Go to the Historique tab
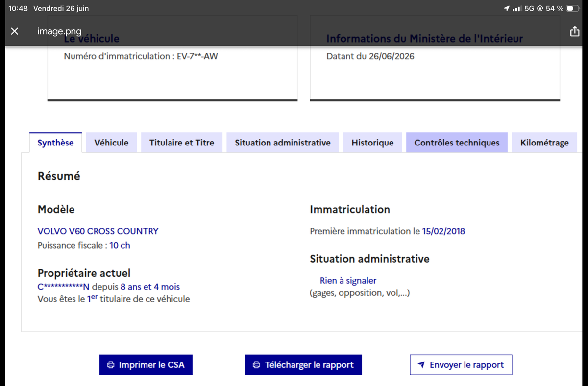The image size is (588, 386). (372, 143)
